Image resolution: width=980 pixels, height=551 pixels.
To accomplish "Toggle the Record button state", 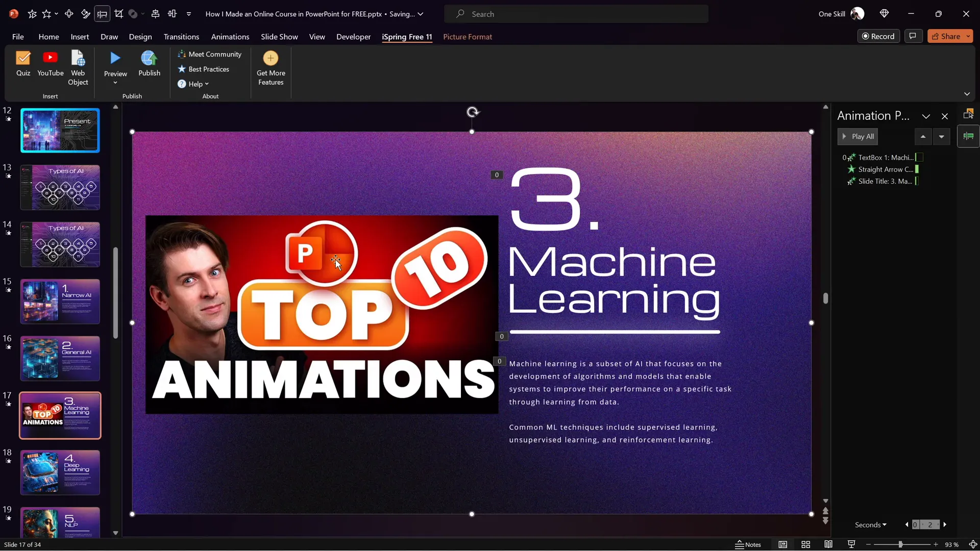I will [879, 36].
